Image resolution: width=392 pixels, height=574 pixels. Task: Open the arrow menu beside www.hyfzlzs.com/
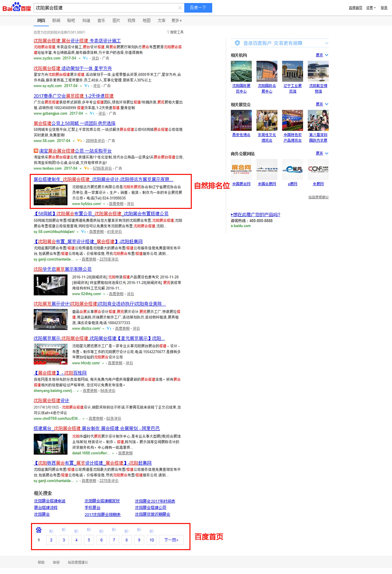click(x=104, y=204)
